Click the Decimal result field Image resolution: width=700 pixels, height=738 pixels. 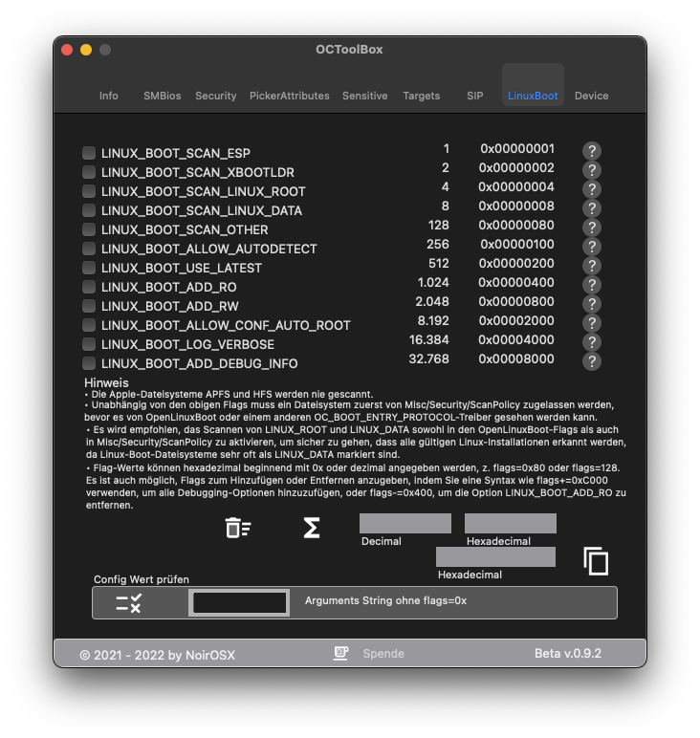(405, 523)
